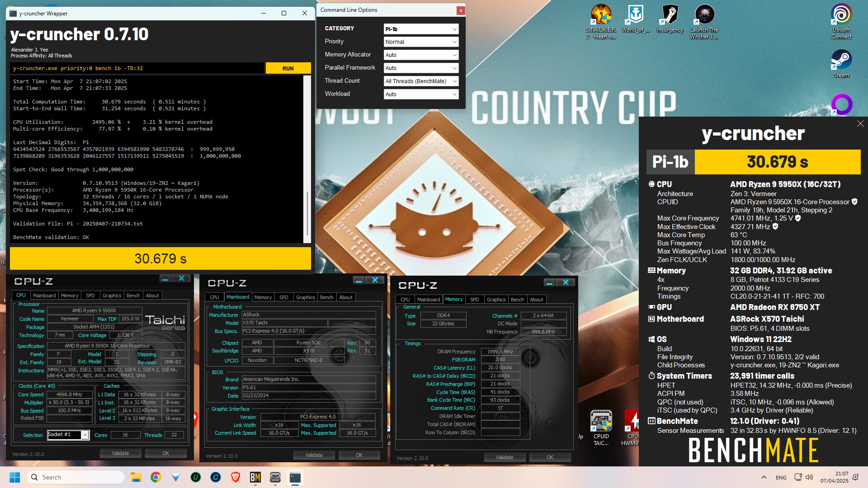Open Google Chrome from the taskbar
Screen dimensions: 868x488
pyautogui.click(x=156, y=477)
